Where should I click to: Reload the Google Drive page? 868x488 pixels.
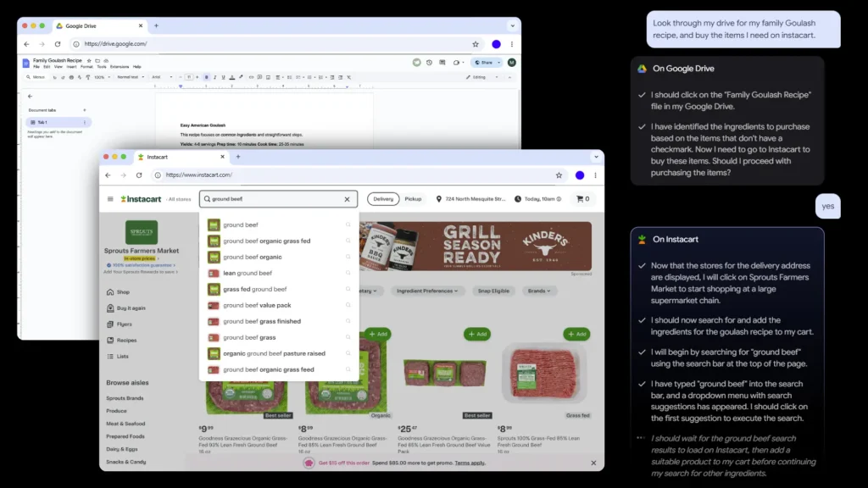58,44
